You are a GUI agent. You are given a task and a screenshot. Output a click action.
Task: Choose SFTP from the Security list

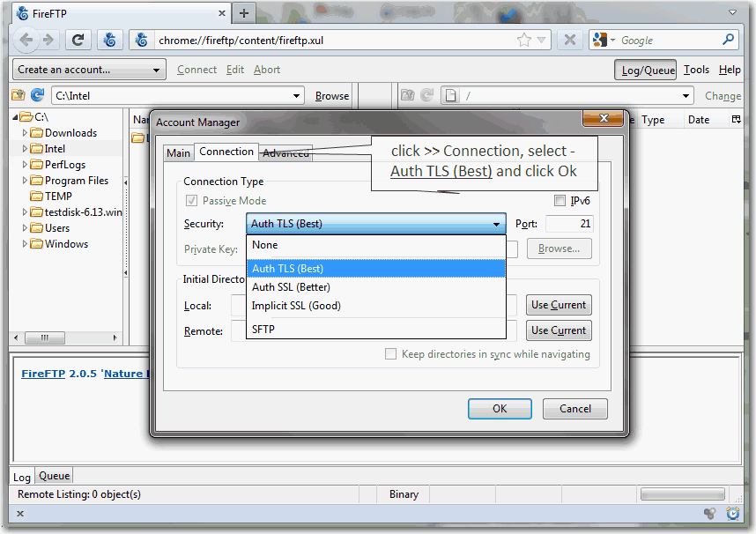point(376,330)
